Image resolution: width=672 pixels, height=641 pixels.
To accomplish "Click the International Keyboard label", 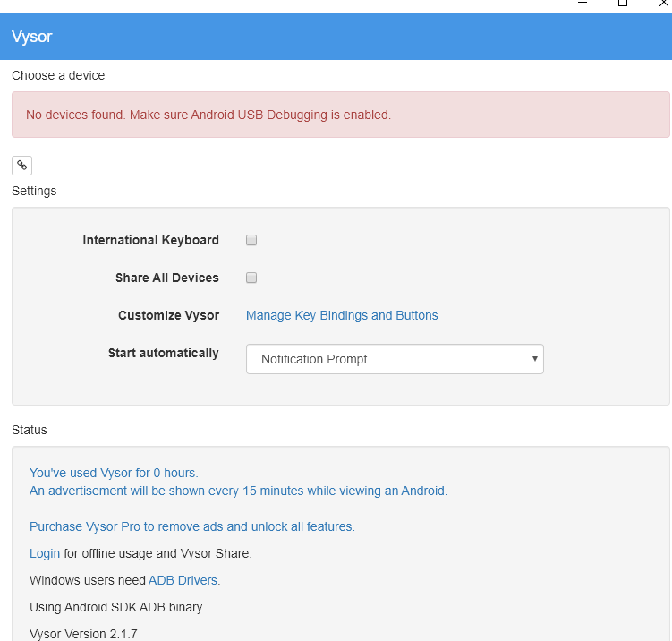I will (151, 240).
